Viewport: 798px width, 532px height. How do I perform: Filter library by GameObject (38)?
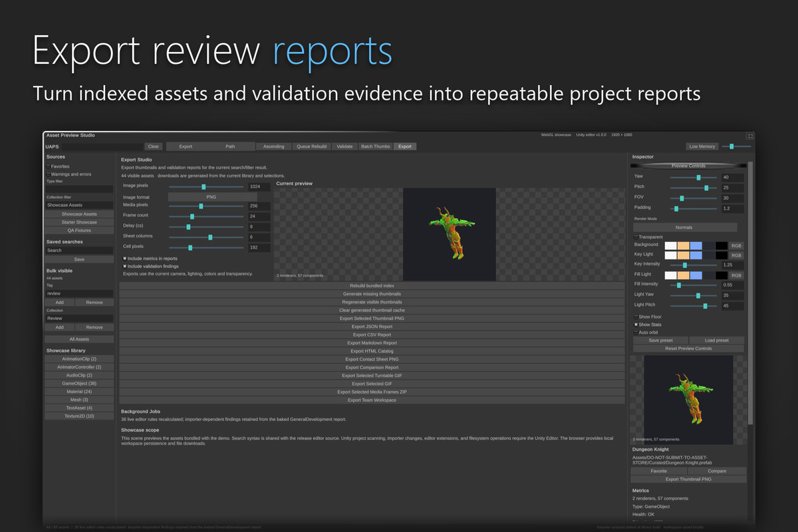[79, 383]
